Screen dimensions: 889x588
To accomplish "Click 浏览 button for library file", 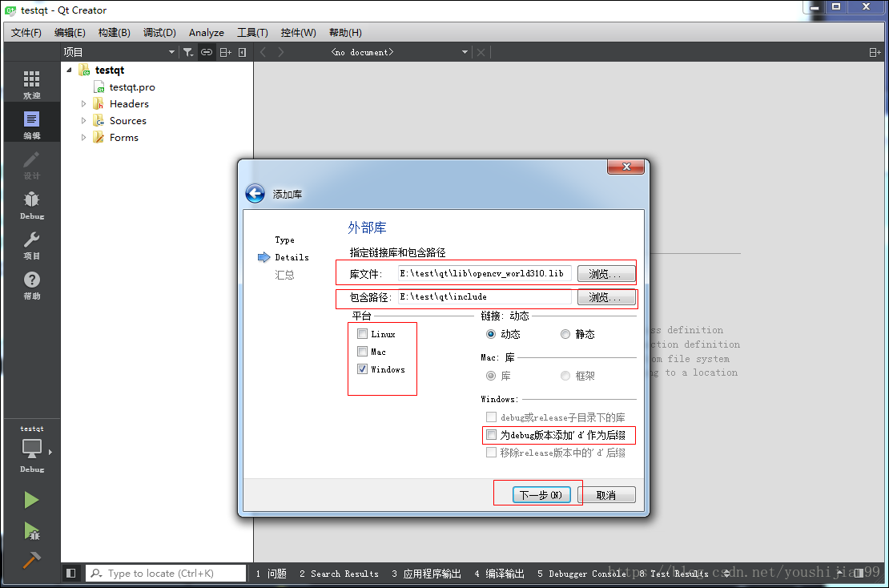I will [606, 274].
